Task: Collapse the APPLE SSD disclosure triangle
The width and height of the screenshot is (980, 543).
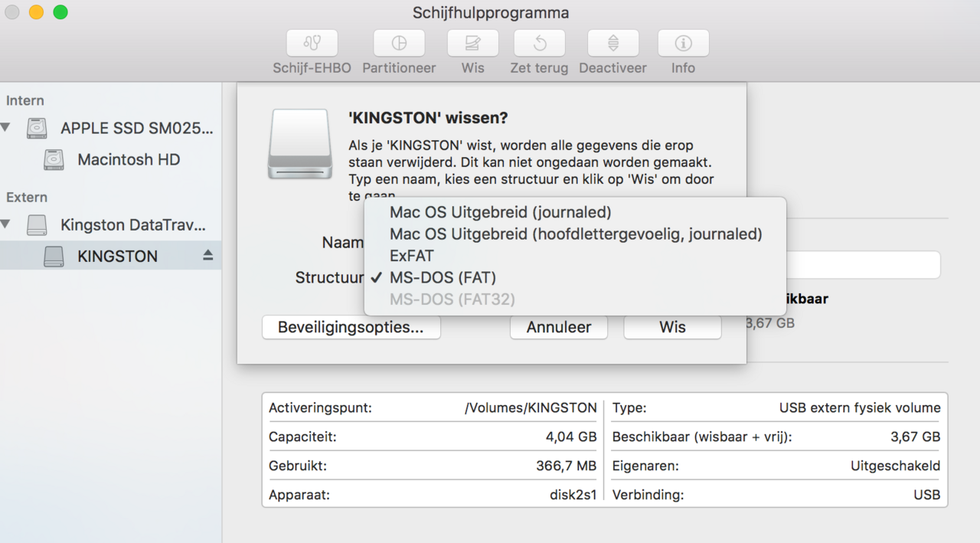Action: [x=6, y=127]
